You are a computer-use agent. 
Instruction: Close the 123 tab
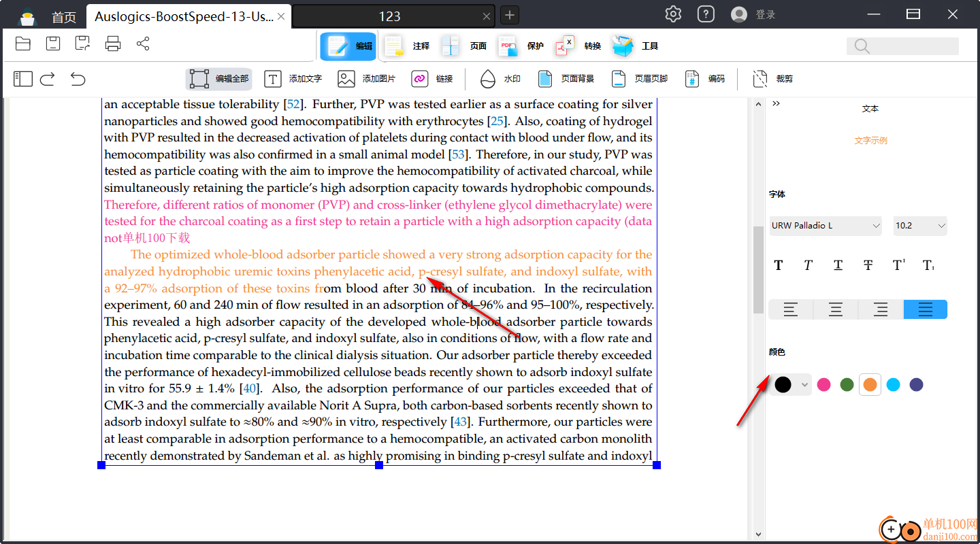[x=487, y=16]
